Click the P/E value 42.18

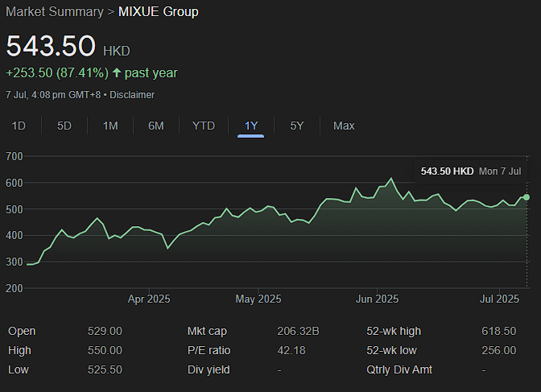(291, 350)
